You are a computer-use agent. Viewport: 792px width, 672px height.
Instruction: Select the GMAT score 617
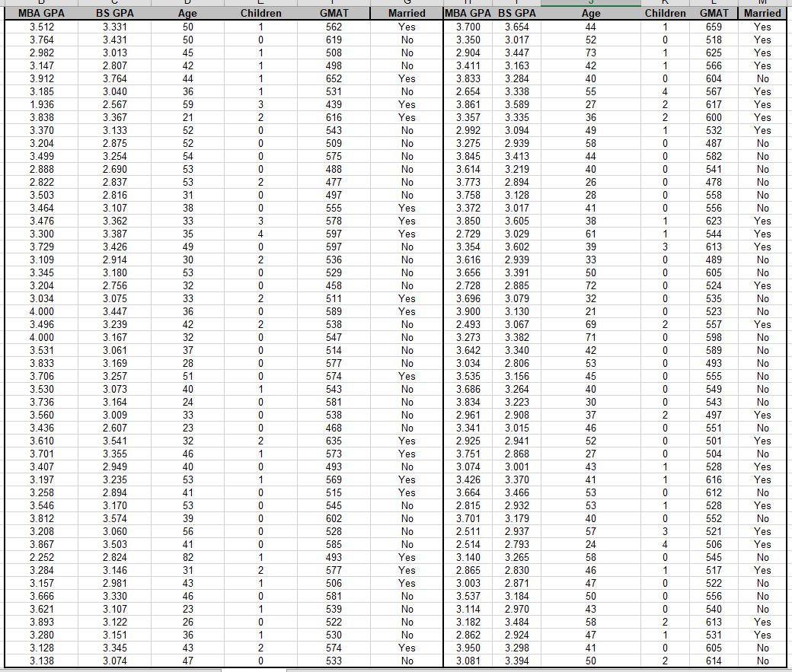coord(714,104)
